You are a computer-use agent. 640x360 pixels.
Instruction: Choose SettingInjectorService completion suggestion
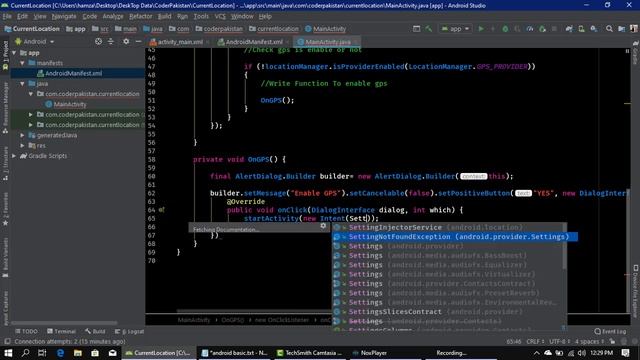[x=449, y=227]
